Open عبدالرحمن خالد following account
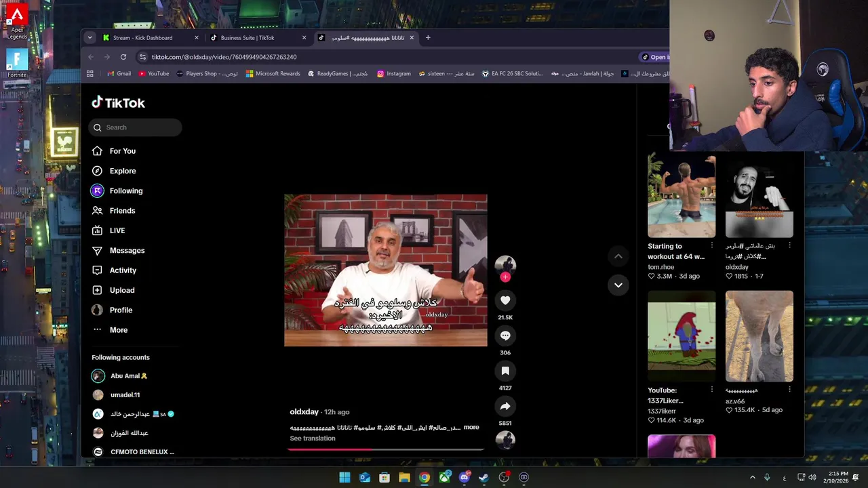The width and height of the screenshot is (868, 488). [134, 413]
